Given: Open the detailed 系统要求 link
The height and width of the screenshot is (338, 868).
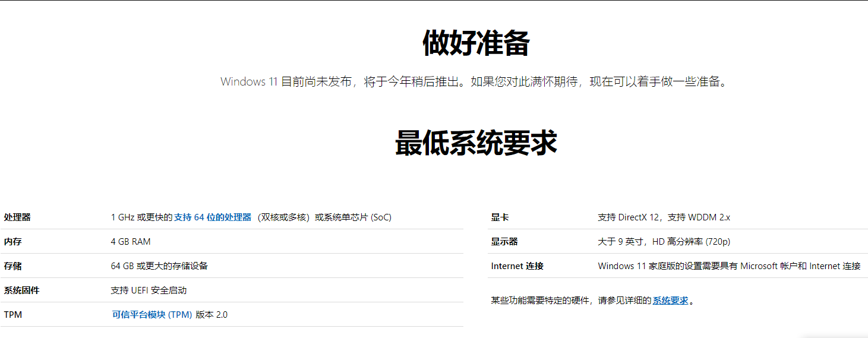Looking at the screenshot, I should pyautogui.click(x=670, y=301).
